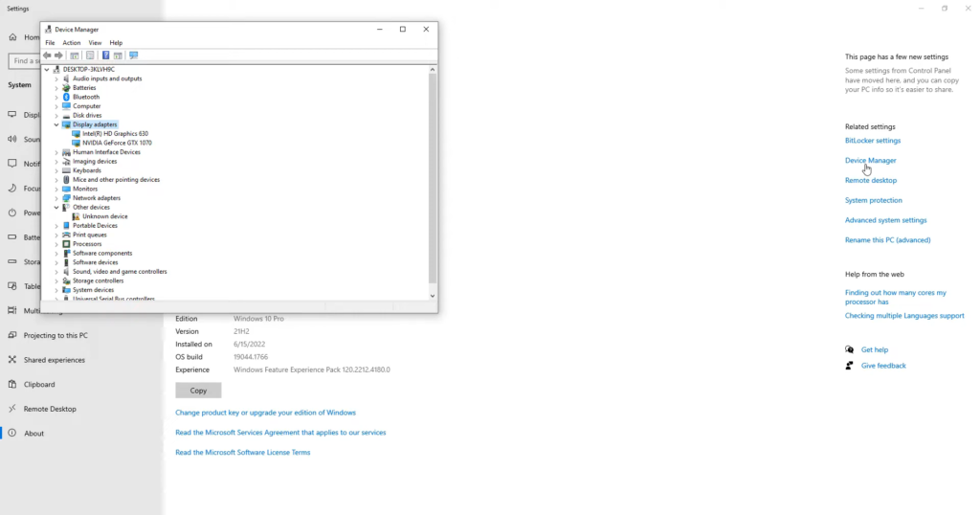This screenshot has width=980, height=515.
Task: Select the Network adapters category icon
Action: (x=66, y=198)
